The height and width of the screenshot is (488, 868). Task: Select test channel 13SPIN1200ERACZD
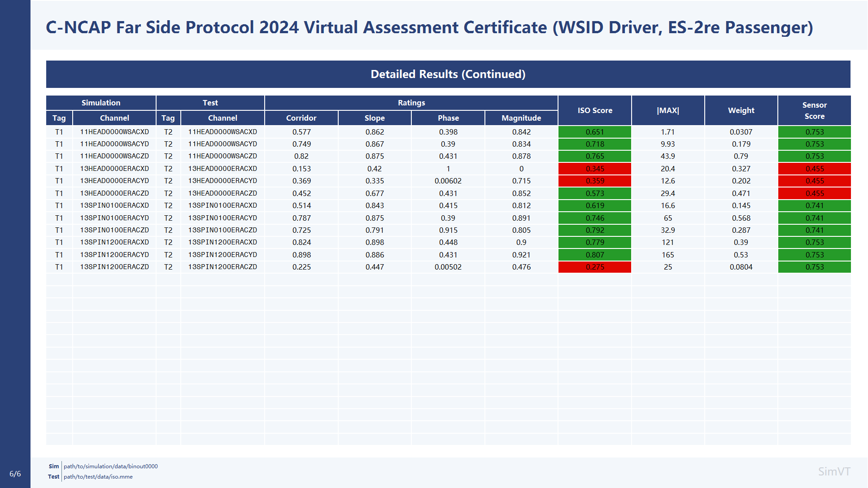[222, 267]
